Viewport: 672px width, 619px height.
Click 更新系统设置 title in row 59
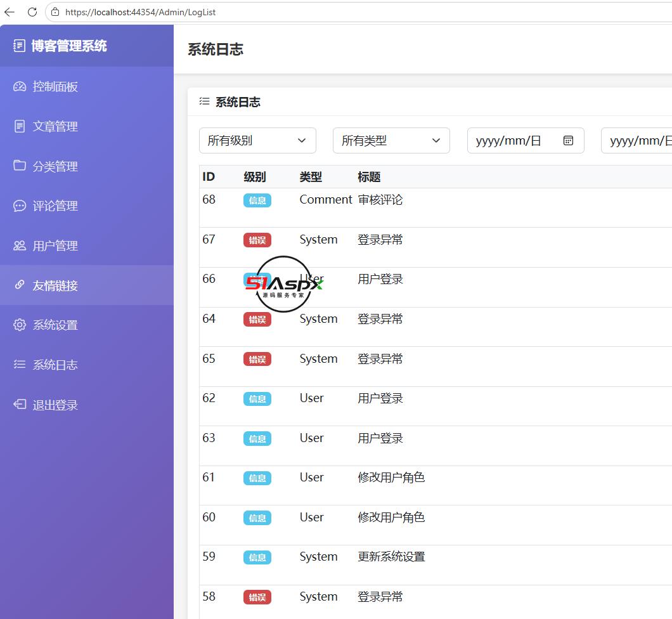click(x=391, y=557)
